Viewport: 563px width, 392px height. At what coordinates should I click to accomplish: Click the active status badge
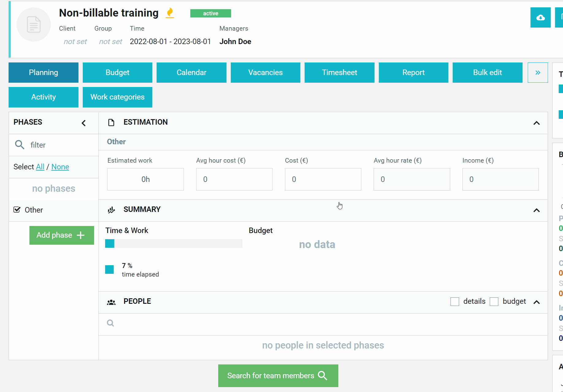(211, 13)
